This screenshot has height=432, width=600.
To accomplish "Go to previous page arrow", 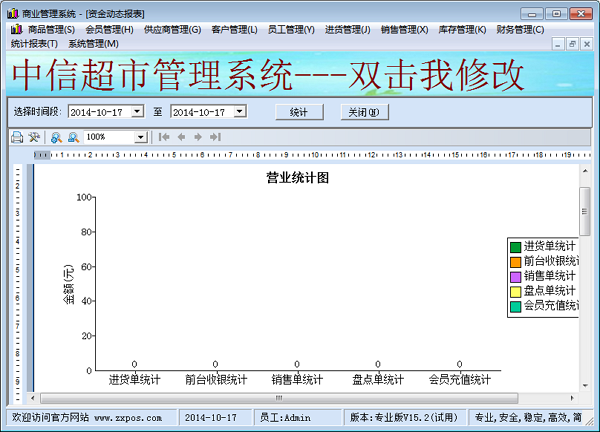I will [181, 137].
